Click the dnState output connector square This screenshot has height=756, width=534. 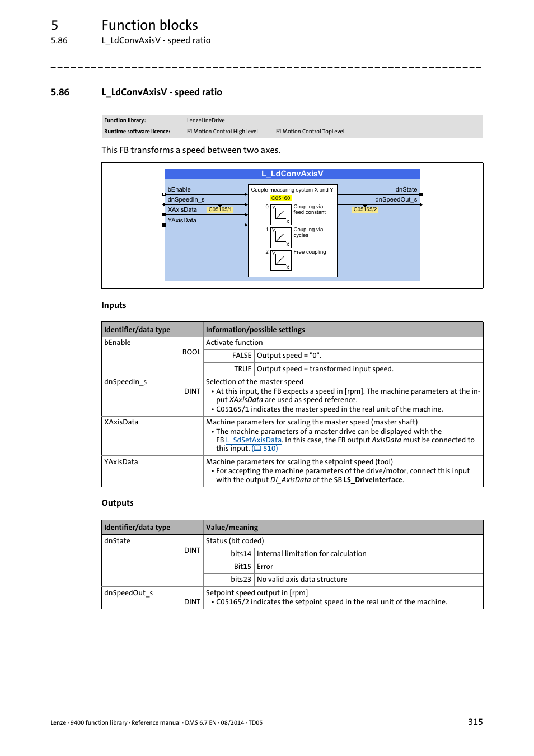tap(421, 194)
